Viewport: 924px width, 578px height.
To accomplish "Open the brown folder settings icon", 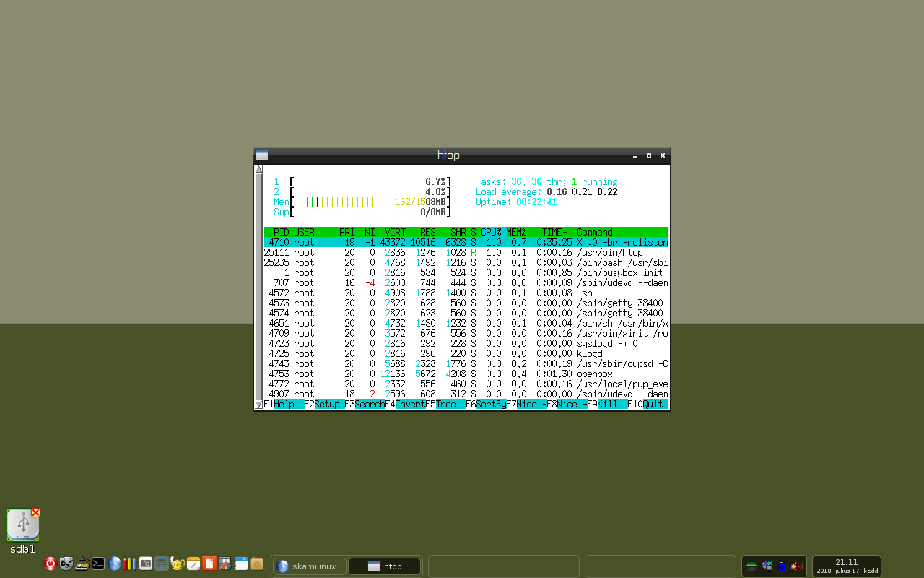I will pos(257,564).
